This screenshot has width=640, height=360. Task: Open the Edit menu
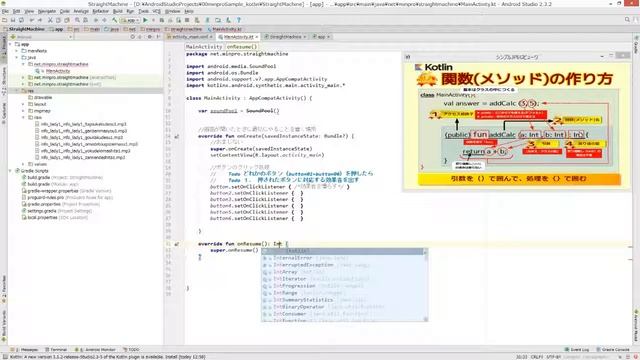click(17, 11)
